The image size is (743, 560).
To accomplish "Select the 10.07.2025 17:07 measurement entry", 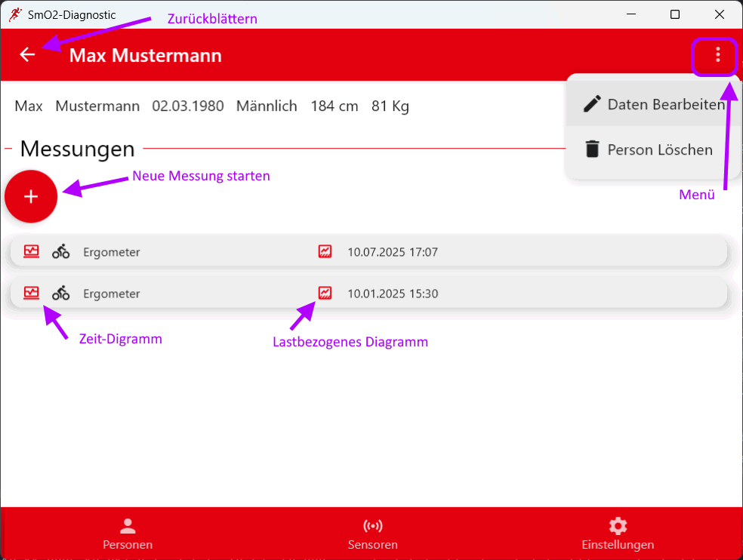I will (453, 251).
